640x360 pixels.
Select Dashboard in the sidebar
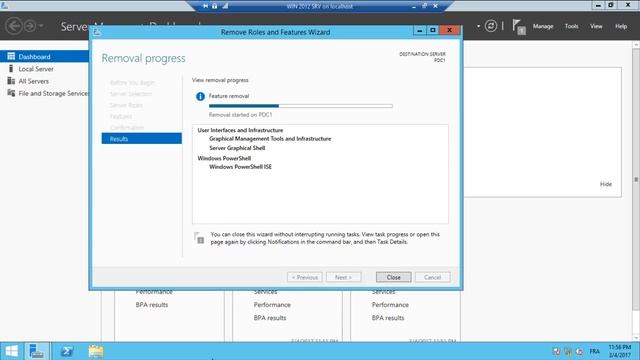click(44, 57)
